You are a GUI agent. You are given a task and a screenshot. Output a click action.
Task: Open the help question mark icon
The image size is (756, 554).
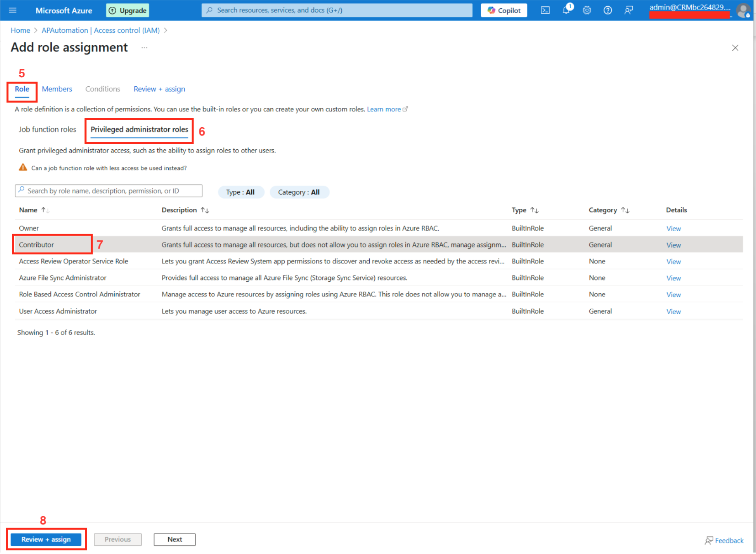coord(607,10)
